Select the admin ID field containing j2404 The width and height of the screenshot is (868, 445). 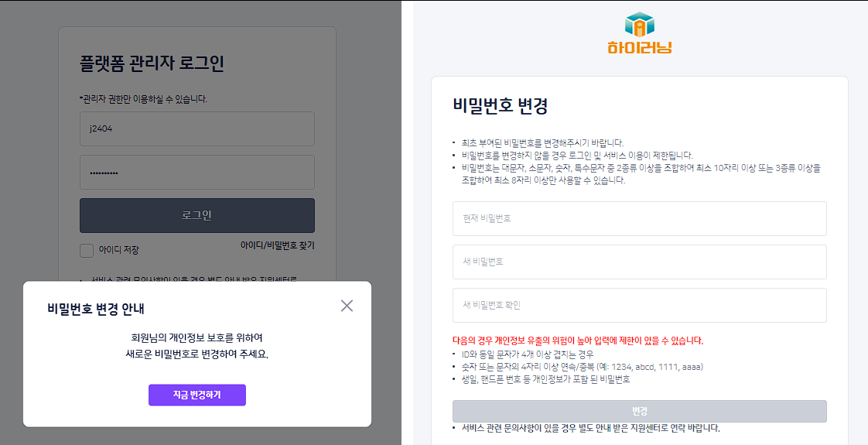tap(197, 129)
